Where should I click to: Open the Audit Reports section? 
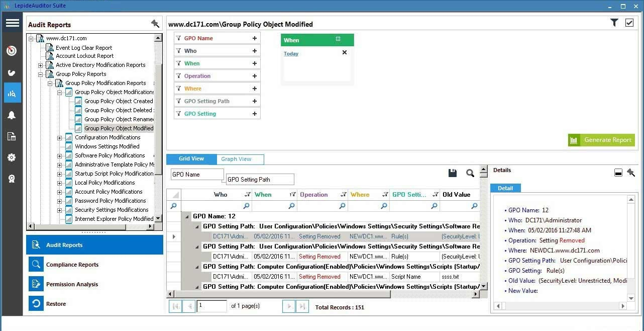(x=95, y=245)
